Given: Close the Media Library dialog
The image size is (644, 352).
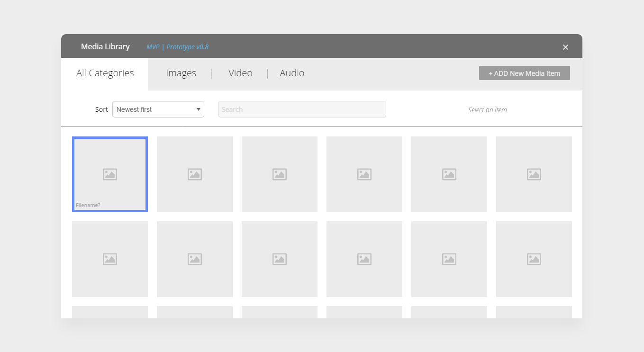Looking at the screenshot, I should [565, 47].
